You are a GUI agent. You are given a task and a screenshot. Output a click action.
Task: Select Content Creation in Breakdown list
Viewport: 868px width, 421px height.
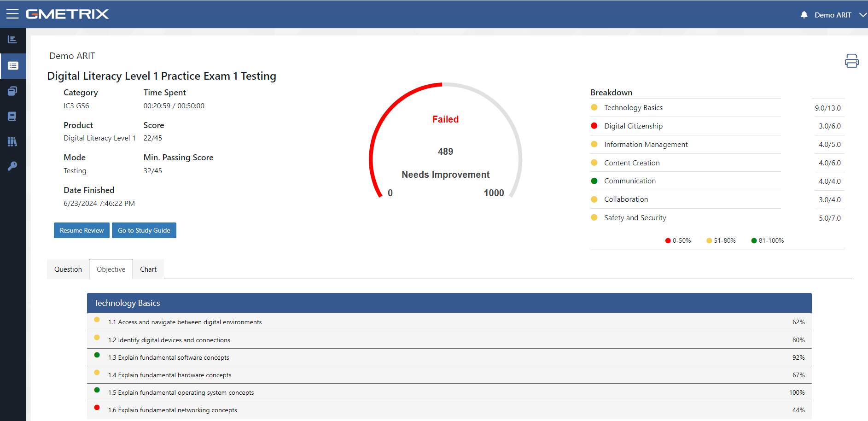point(632,163)
